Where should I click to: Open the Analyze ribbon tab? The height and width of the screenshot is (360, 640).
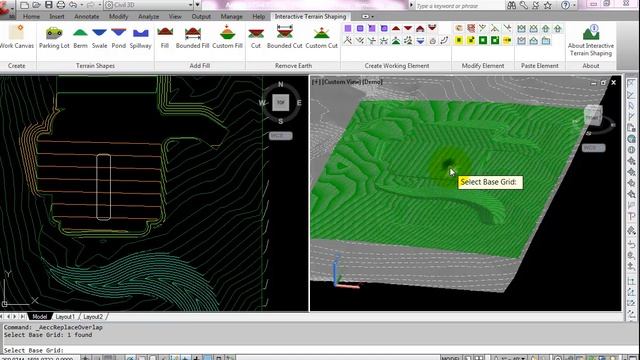point(149,16)
